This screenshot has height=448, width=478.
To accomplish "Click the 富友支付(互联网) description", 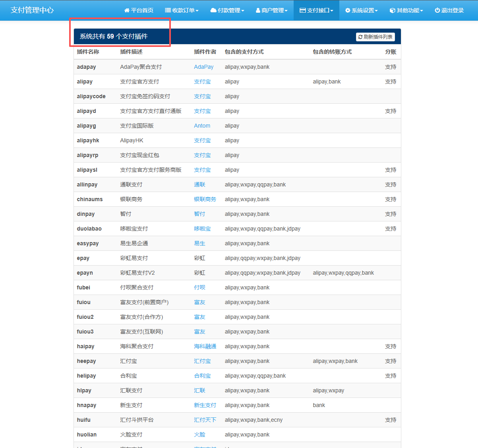I will [141, 332].
